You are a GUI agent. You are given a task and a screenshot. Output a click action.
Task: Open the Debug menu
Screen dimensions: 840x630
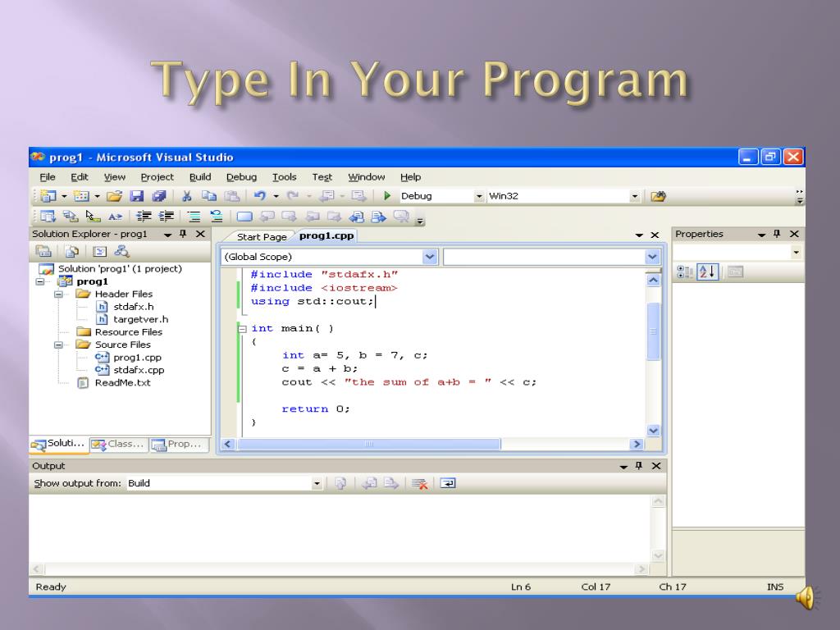(x=241, y=177)
